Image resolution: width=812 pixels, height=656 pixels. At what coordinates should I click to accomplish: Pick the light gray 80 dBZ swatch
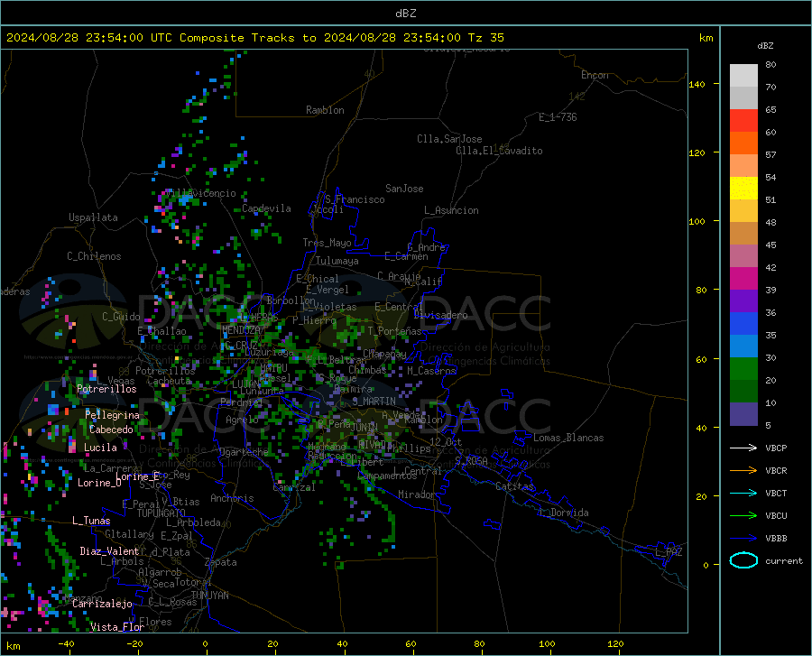pyautogui.click(x=743, y=76)
